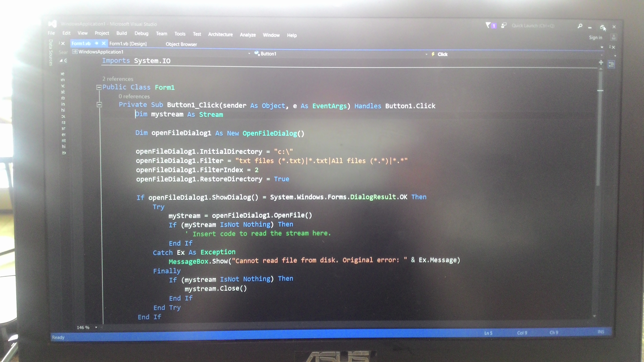
Task: Click the Visual Studio logo in the title bar
Action: point(52,24)
